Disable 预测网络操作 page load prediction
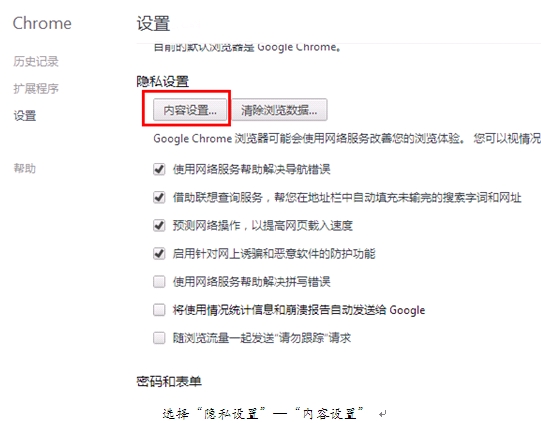The height and width of the screenshot is (423, 541). coord(159,226)
